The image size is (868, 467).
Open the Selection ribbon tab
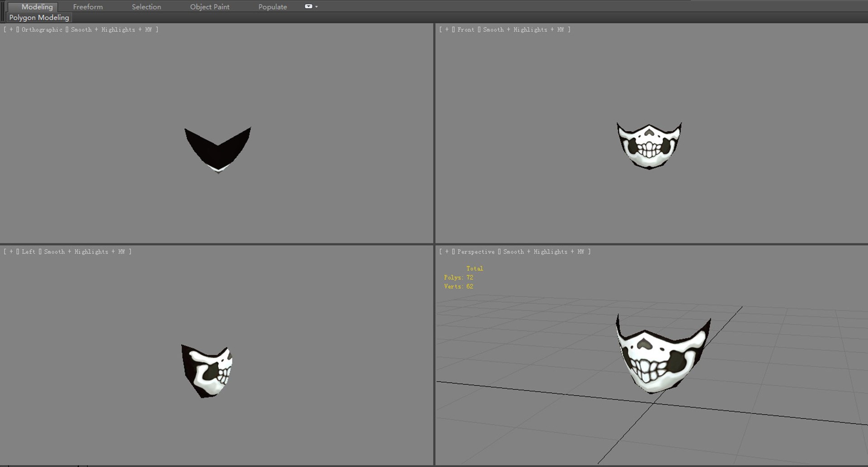tap(146, 7)
